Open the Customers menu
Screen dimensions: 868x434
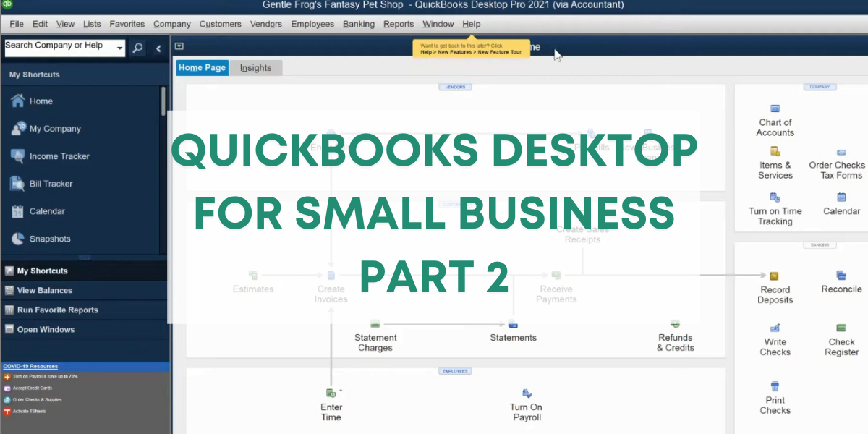pos(221,24)
